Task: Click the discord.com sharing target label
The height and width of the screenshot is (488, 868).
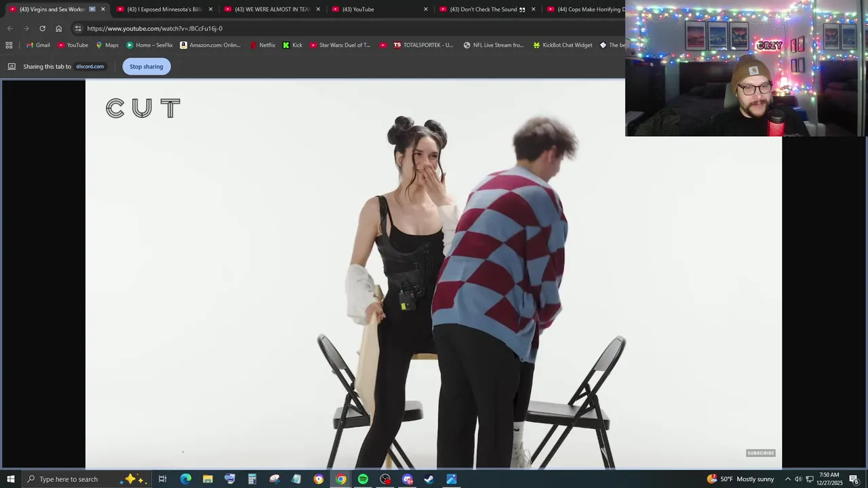Action: point(90,66)
